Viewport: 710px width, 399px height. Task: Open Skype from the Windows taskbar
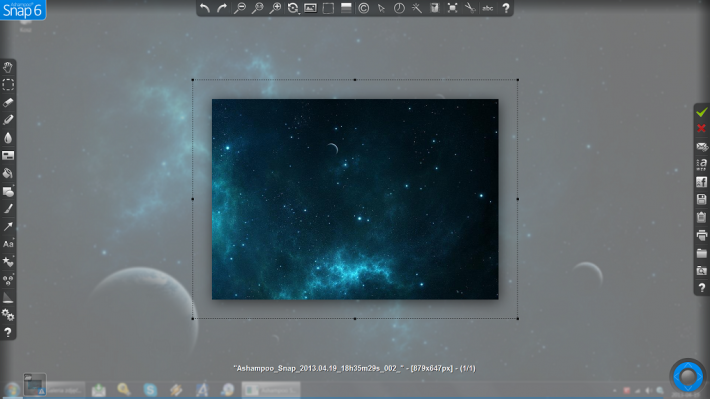(150, 389)
